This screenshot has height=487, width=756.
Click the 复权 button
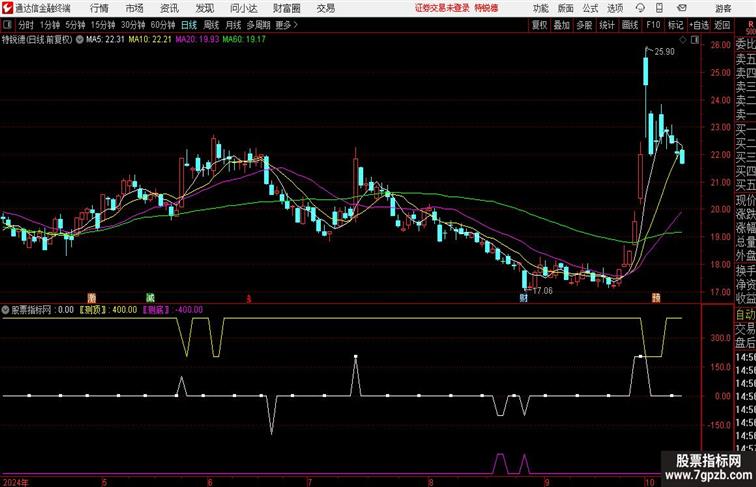[x=539, y=25]
